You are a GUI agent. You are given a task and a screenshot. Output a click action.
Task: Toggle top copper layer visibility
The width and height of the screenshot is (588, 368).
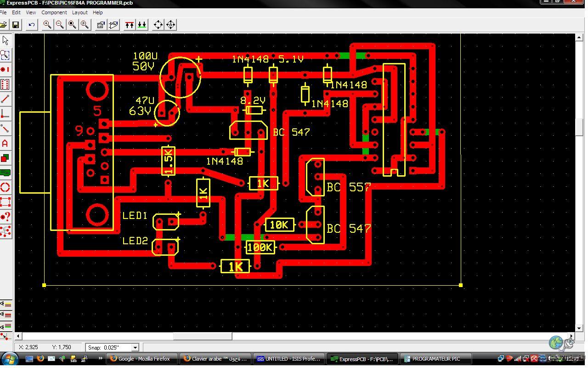tap(6, 316)
